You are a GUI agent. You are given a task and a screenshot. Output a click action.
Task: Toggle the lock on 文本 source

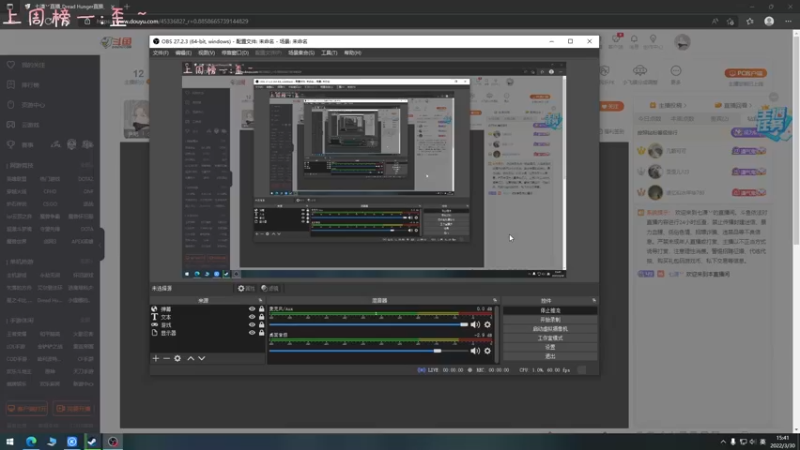coord(262,317)
